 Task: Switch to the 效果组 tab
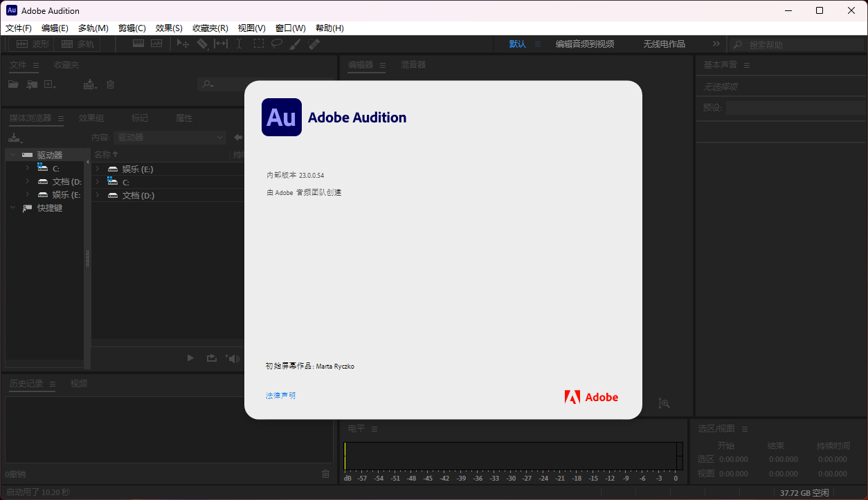coord(91,118)
